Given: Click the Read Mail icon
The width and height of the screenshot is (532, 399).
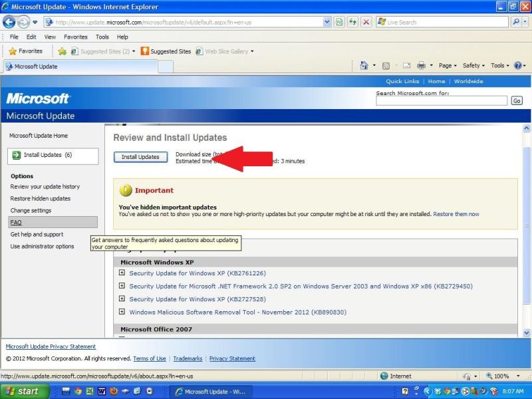Looking at the screenshot, I should pos(406,66).
